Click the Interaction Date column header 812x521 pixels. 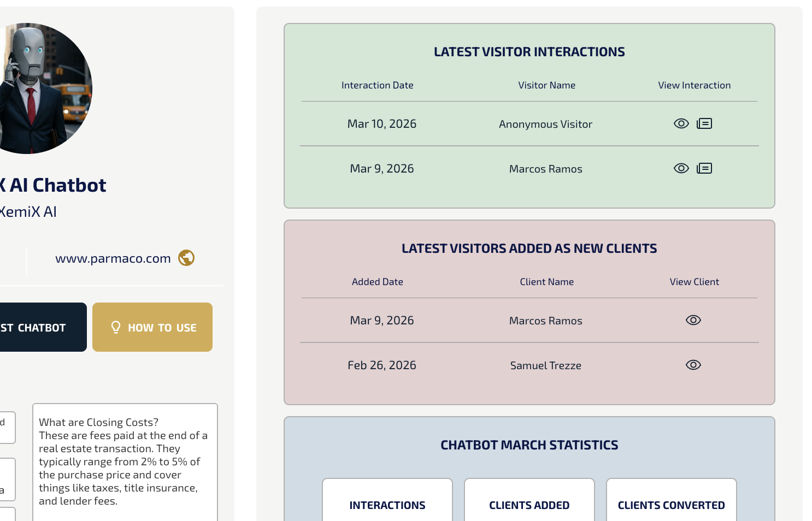[377, 85]
